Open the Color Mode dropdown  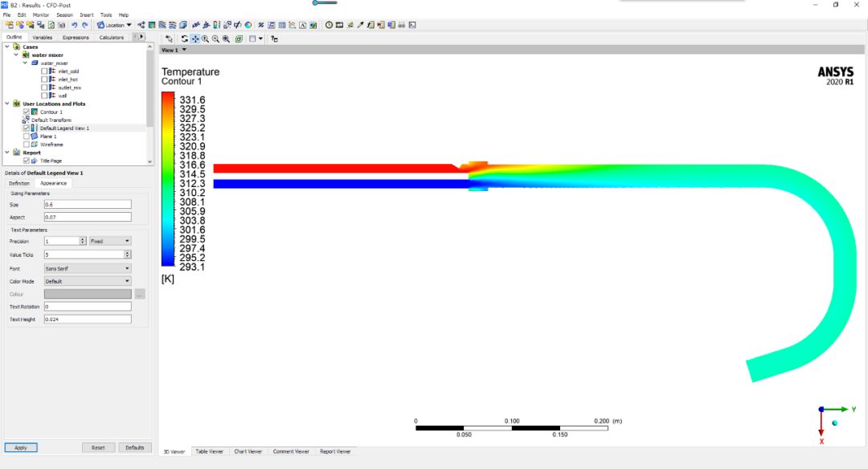(88, 281)
